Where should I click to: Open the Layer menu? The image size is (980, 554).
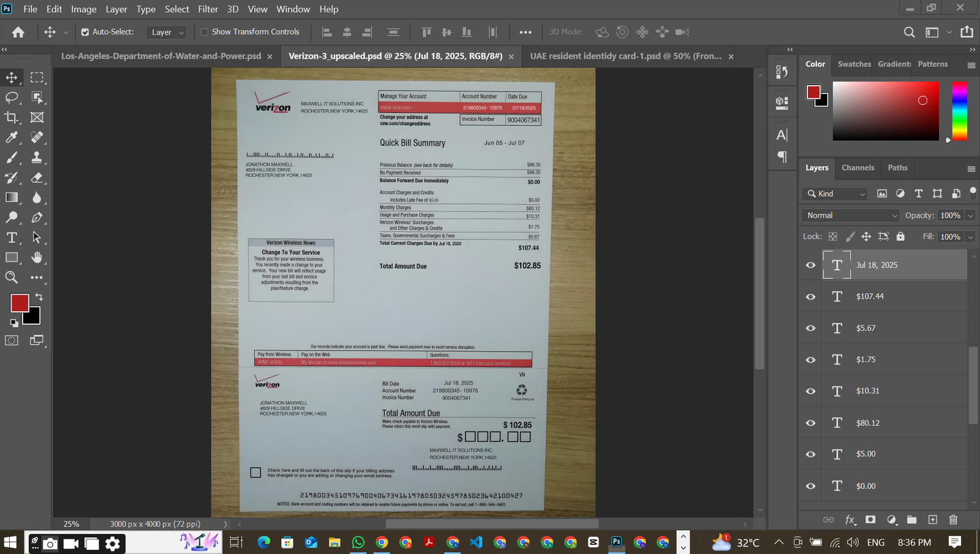(x=116, y=9)
